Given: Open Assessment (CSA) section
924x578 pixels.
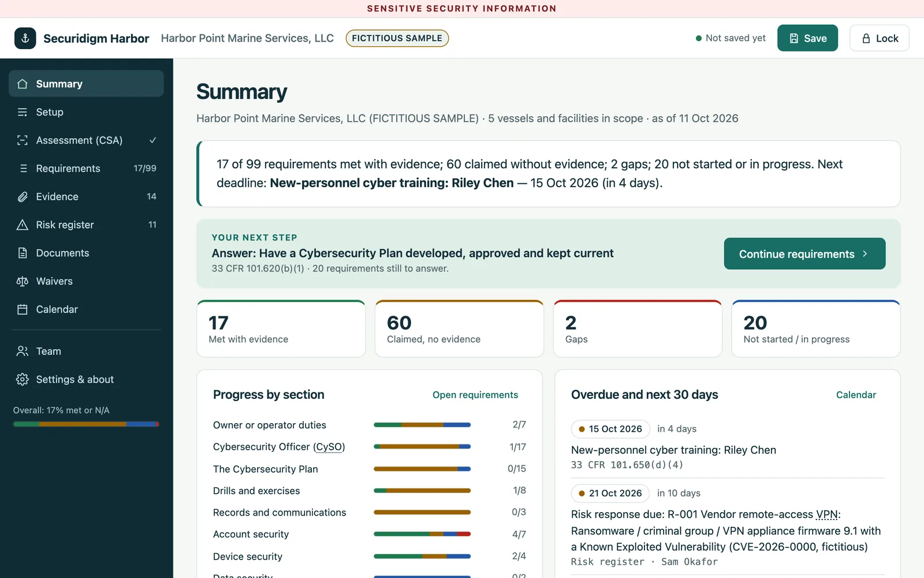Looking at the screenshot, I should click(x=86, y=140).
